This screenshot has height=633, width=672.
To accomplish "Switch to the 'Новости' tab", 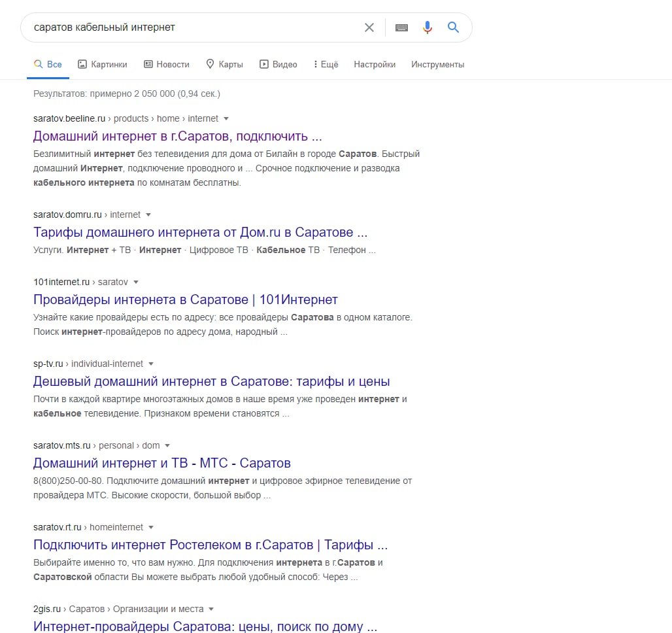I will 167,64.
